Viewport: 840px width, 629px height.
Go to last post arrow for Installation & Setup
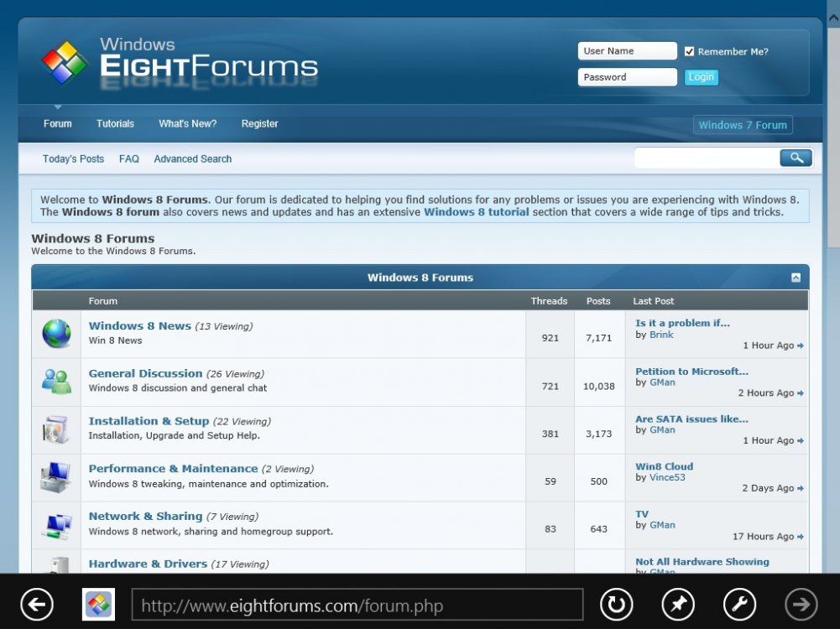(x=801, y=441)
